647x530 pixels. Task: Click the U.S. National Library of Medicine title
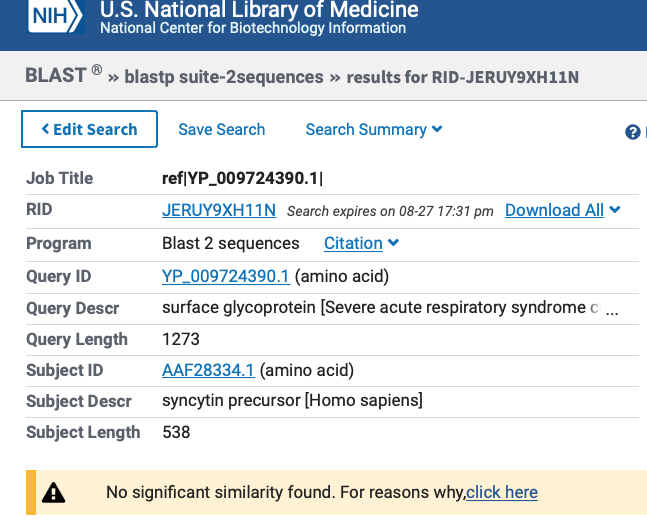point(259,11)
